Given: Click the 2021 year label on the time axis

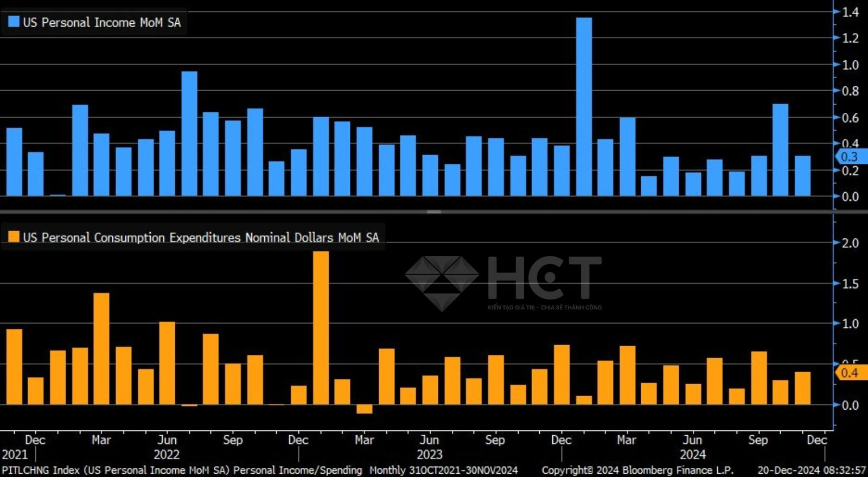Looking at the screenshot, I should (15, 455).
